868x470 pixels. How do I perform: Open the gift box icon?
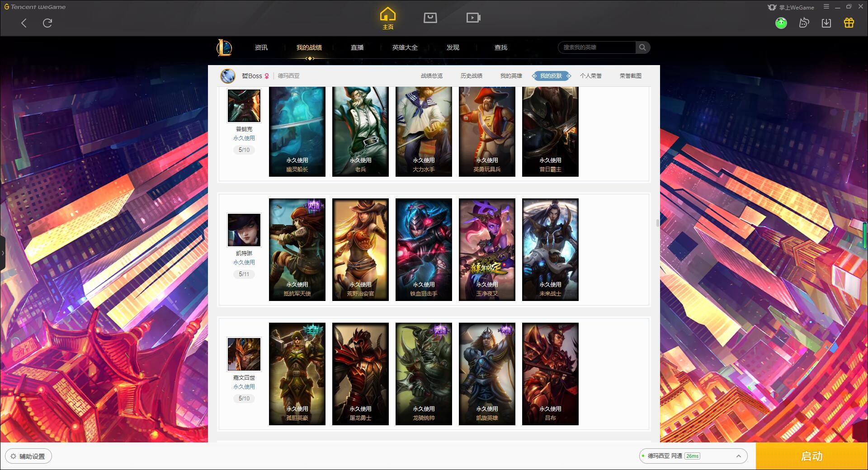click(x=849, y=23)
